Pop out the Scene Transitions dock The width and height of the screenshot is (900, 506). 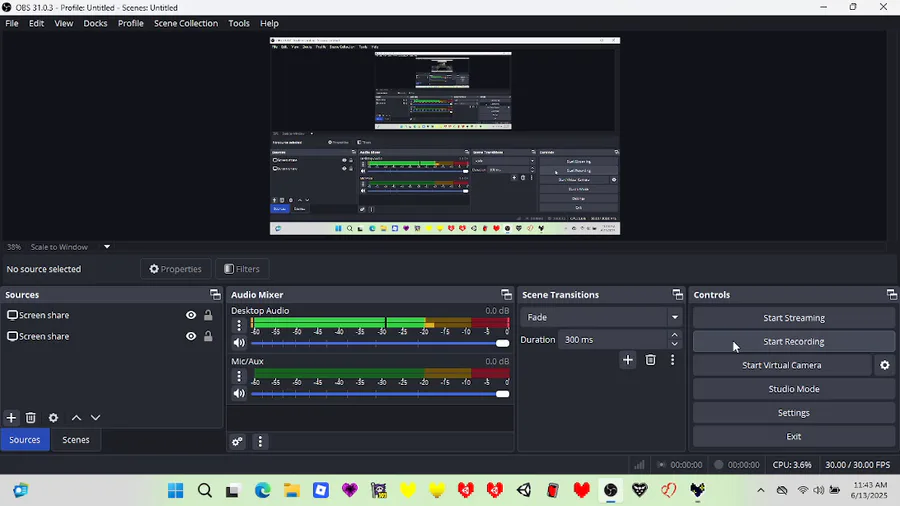(x=678, y=294)
